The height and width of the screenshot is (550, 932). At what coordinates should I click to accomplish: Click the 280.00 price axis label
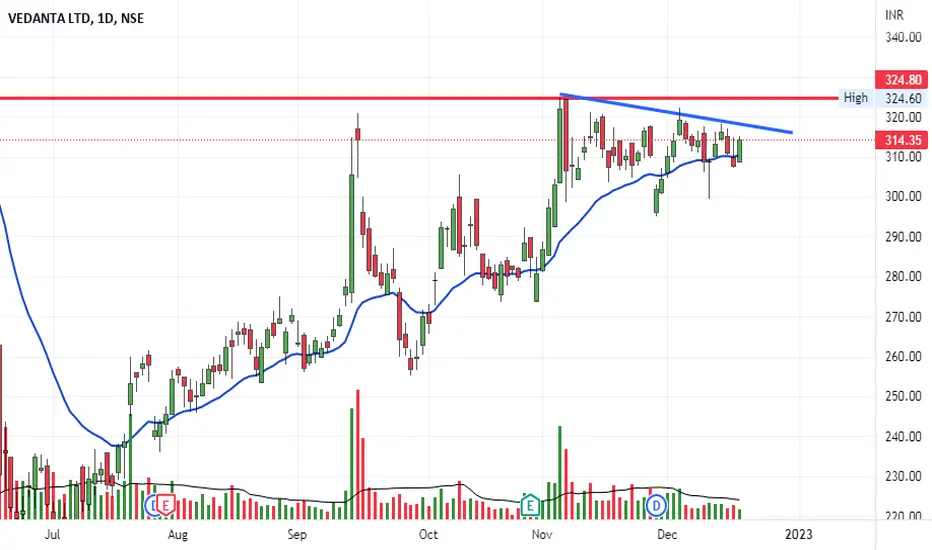903,276
